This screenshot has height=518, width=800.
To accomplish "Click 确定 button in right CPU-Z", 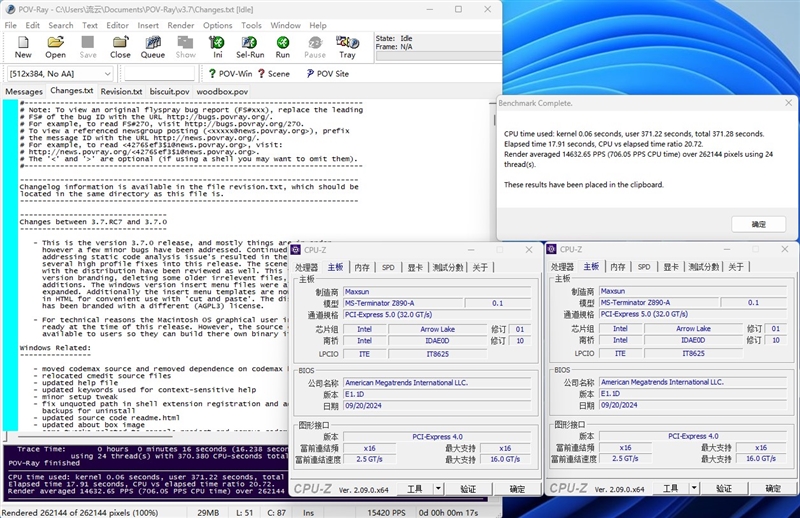I will click(772, 488).
